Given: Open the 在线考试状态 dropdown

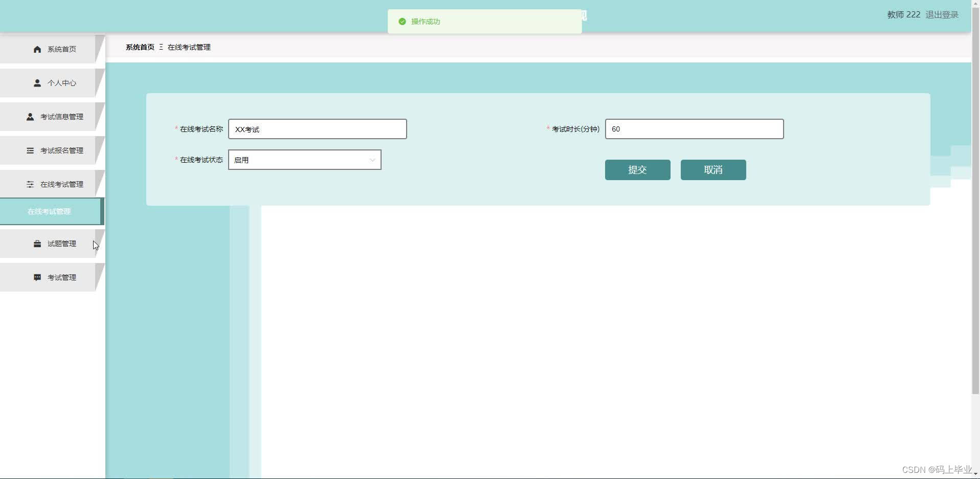Looking at the screenshot, I should (304, 160).
